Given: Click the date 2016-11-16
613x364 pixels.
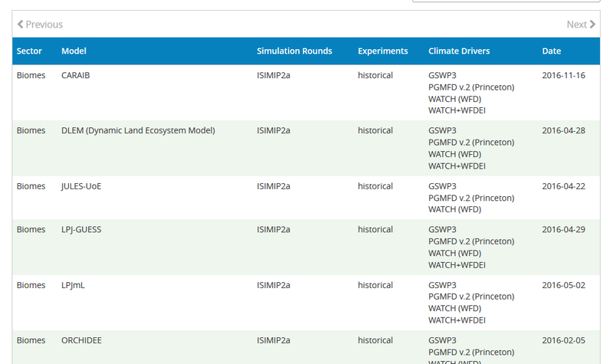Looking at the screenshot, I should coord(564,75).
